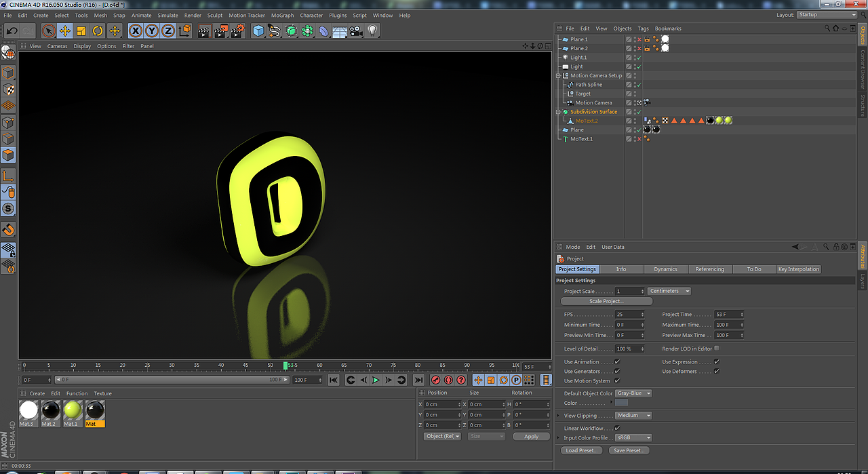Viewport: 868px width, 474px height.
Task: Select the Live Selection tool
Action: click(48, 31)
